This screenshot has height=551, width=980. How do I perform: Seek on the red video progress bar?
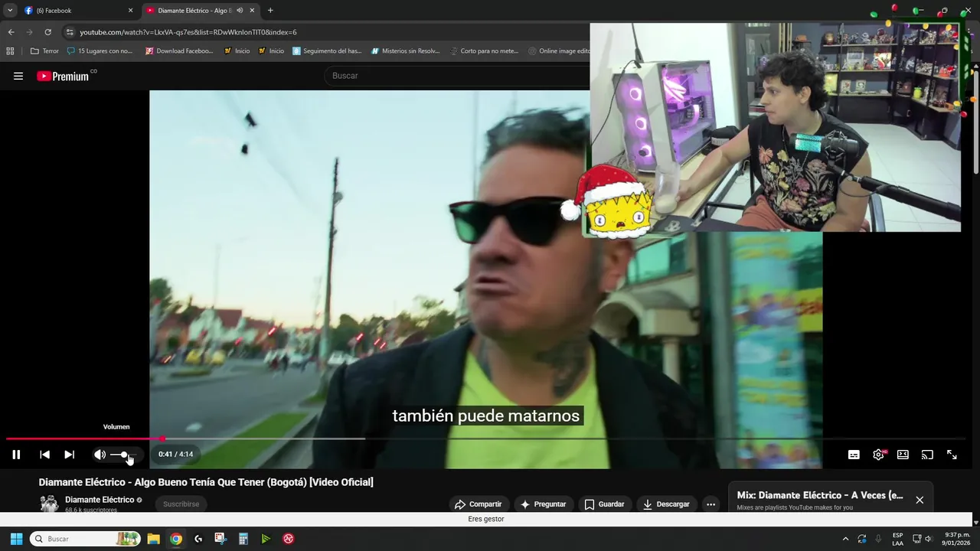(x=485, y=439)
